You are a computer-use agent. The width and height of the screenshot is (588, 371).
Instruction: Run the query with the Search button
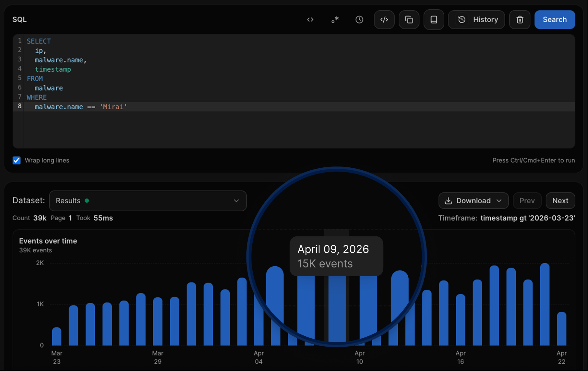pos(555,20)
